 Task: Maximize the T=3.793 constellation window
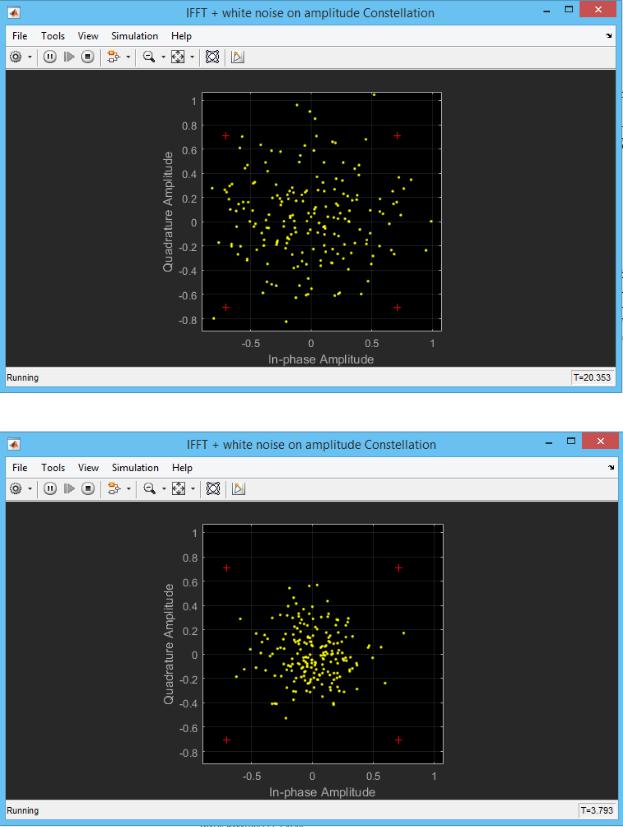571,441
